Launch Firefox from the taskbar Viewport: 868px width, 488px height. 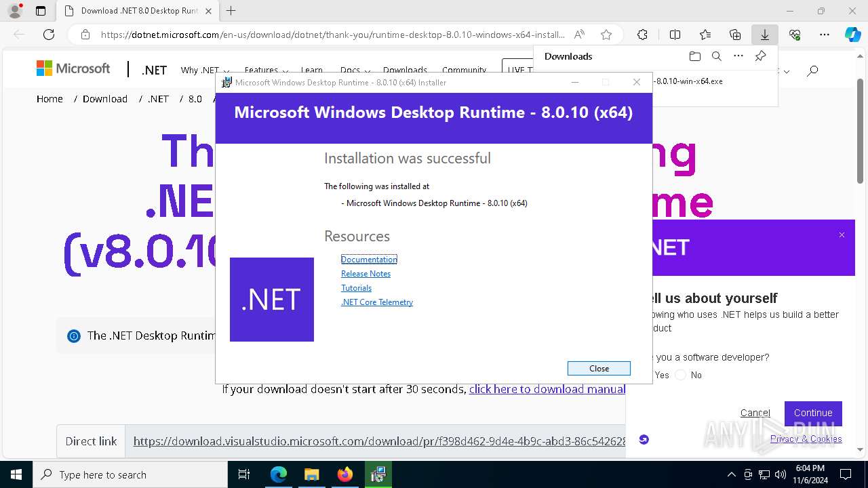pos(344,474)
